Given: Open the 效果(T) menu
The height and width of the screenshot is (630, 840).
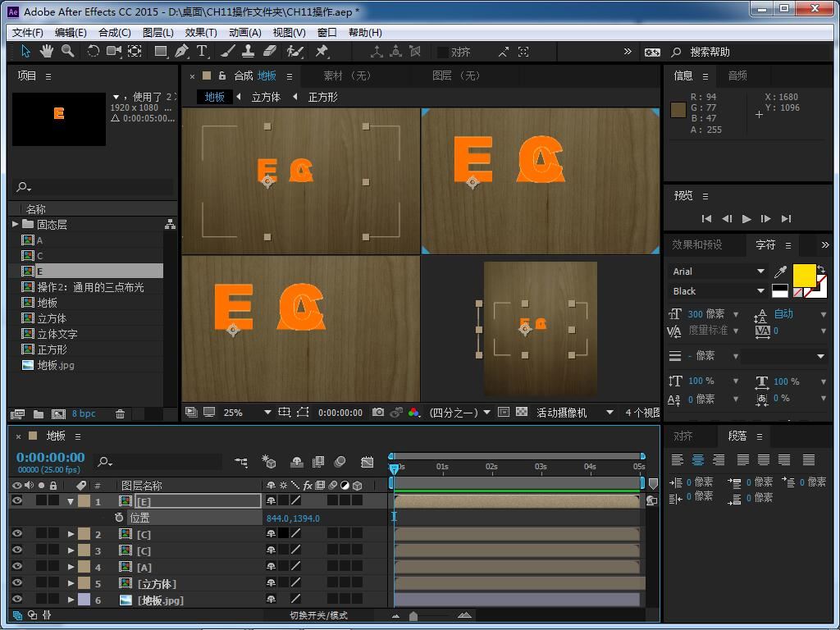Looking at the screenshot, I should (201, 32).
